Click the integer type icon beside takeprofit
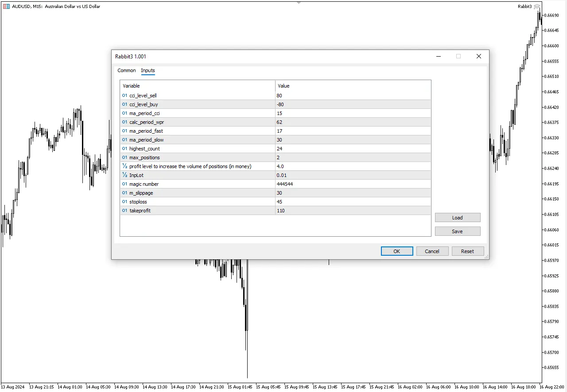This screenshot has width=567, height=392. [x=124, y=211]
